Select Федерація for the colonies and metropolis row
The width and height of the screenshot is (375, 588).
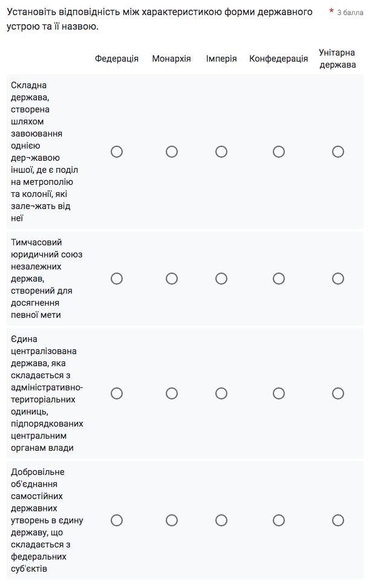point(117,152)
